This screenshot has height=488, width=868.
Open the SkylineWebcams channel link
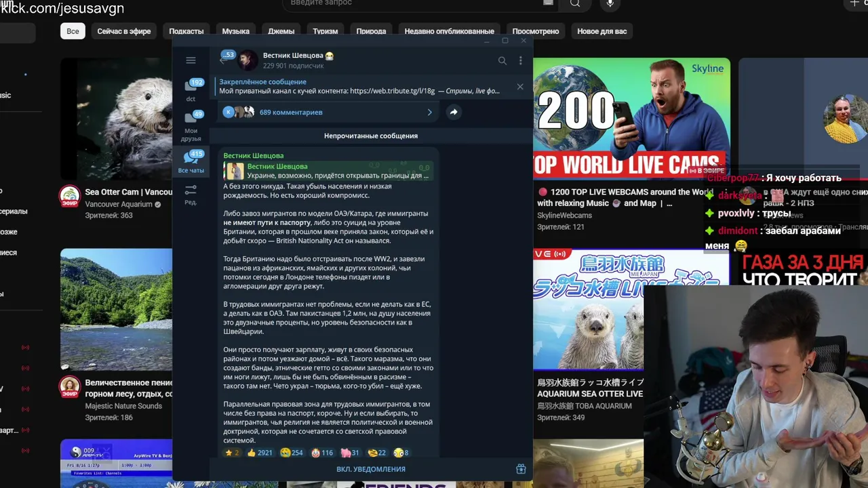564,216
